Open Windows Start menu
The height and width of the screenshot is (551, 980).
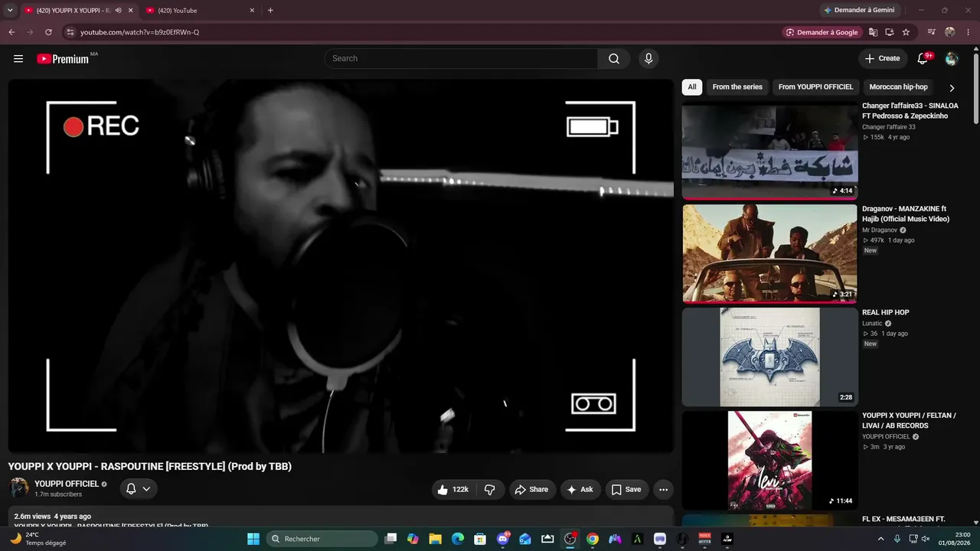[x=253, y=539]
